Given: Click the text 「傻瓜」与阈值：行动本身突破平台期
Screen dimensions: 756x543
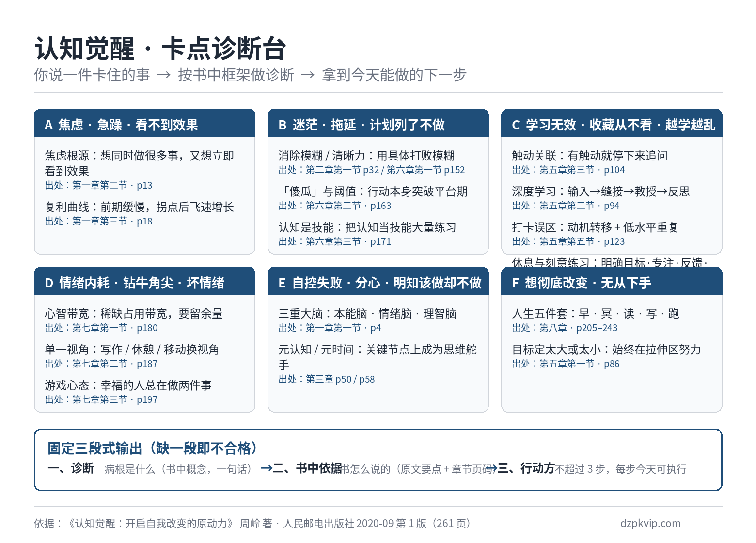Looking at the screenshot, I should pos(373,192).
